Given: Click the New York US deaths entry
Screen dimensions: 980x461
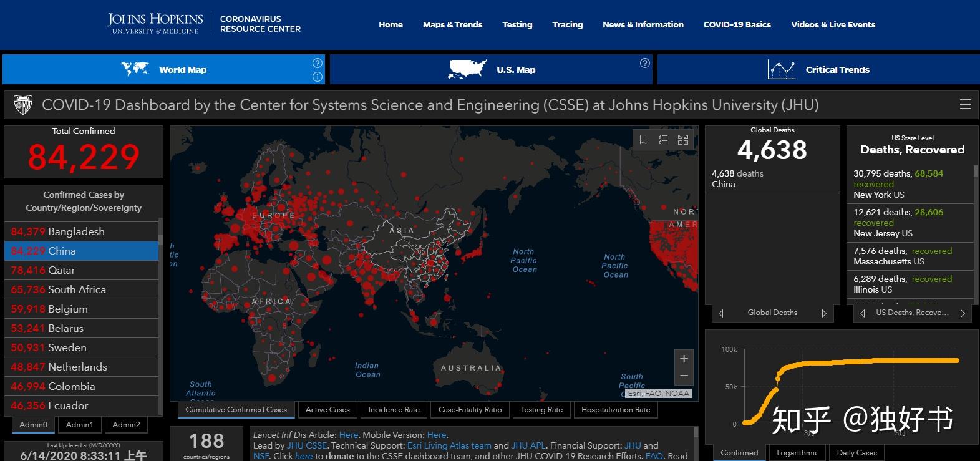Looking at the screenshot, I should (910, 184).
